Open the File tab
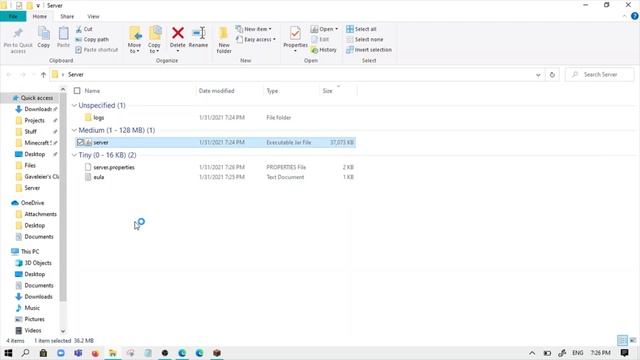640x360 pixels. click(x=13, y=16)
